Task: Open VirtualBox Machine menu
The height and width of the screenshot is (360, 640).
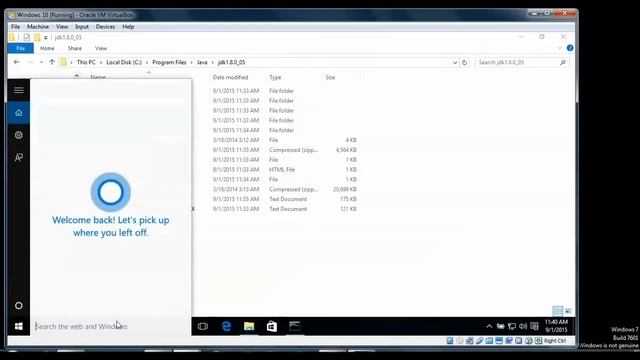Action: pos(38,27)
